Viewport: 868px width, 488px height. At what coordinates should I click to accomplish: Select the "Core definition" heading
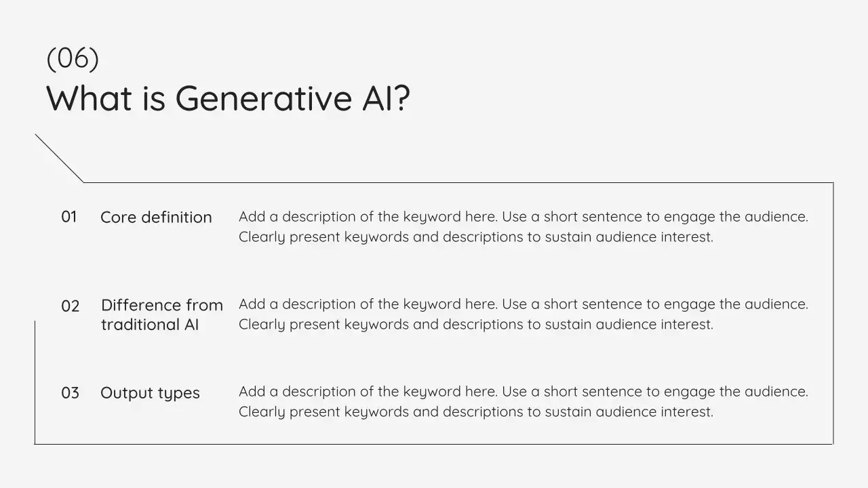[x=156, y=218]
